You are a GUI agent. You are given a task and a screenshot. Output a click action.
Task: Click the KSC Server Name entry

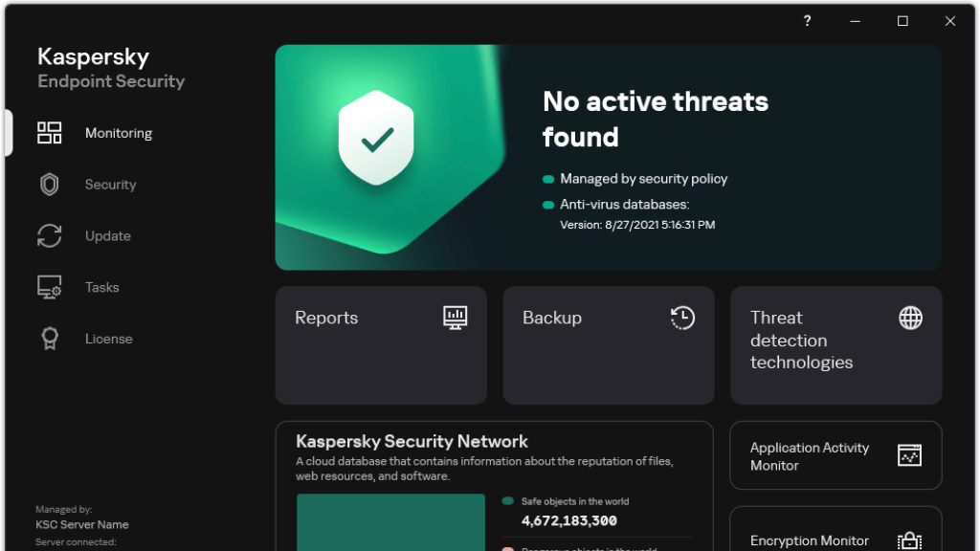[x=81, y=524]
